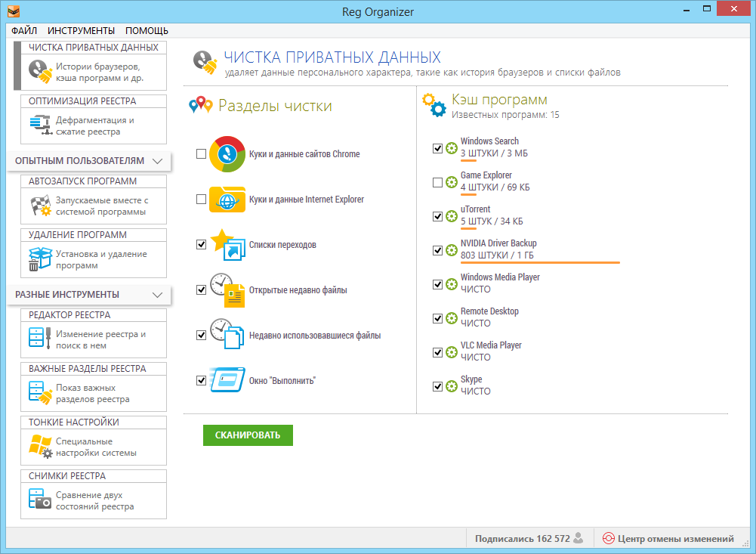
Task: Click the broom icon for private data cleaning
Action: (x=40, y=71)
